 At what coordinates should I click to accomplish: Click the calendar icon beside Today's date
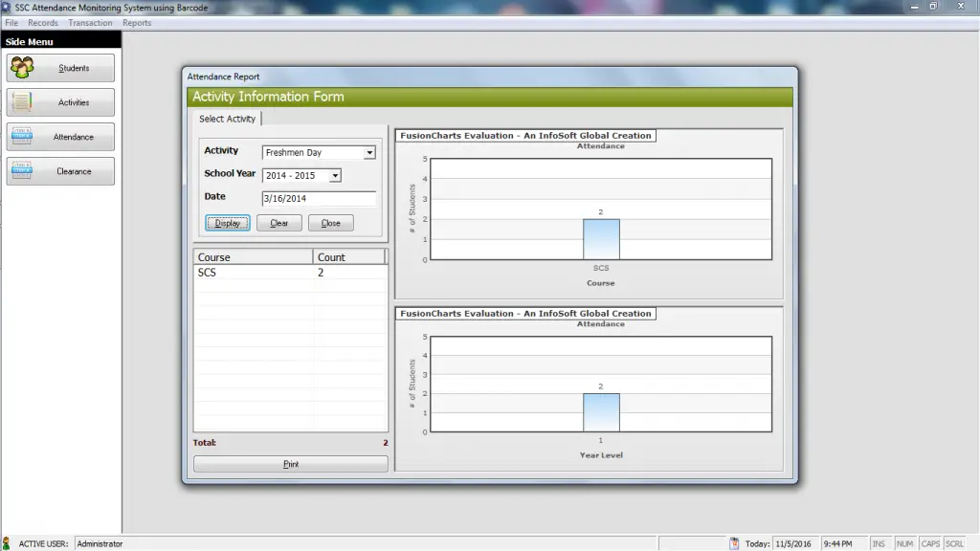734,543
